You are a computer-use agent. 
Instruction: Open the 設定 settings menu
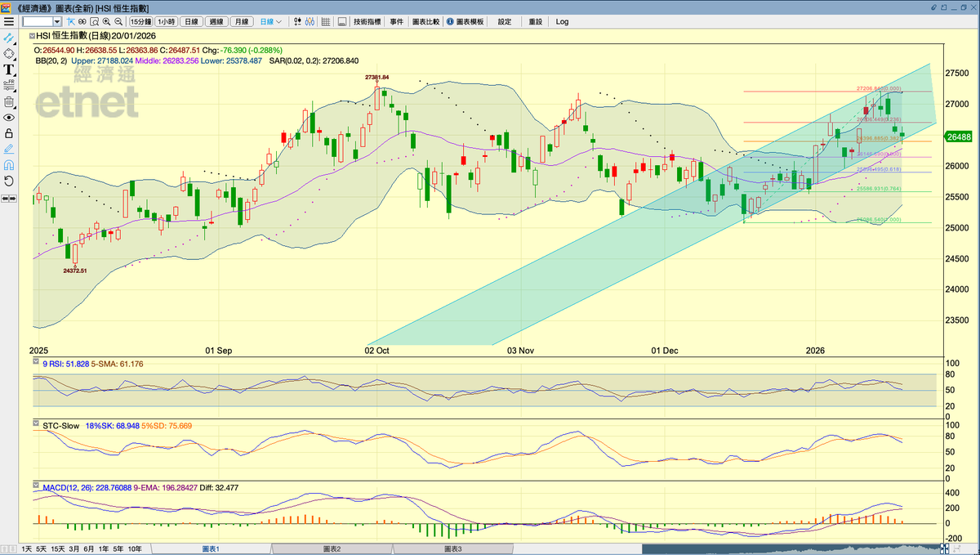pos(505,21)
